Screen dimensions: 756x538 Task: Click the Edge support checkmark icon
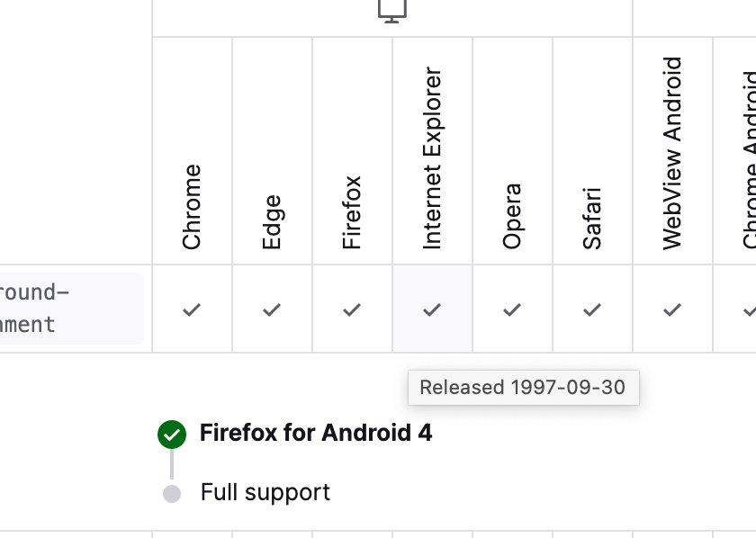click(272, 309)
